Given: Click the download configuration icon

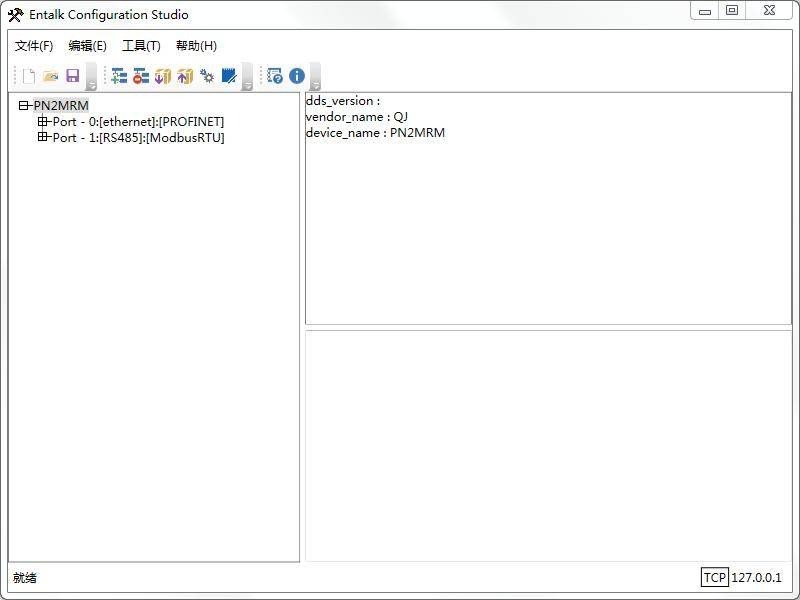Looking at the screenshot, I should click(163, 77).
